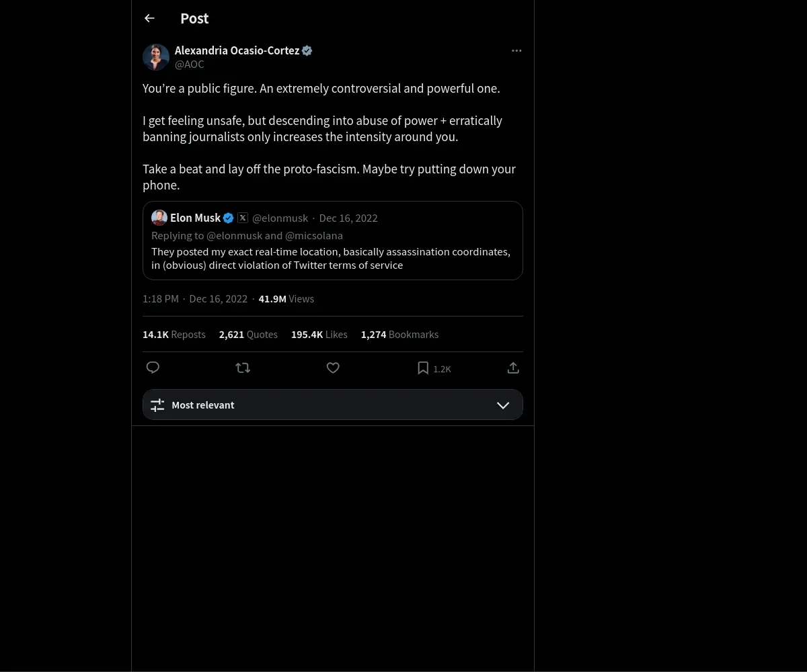807x672 pixels.
Task: View the 14.1K Reposts list
Action: (x=174, y=335)
